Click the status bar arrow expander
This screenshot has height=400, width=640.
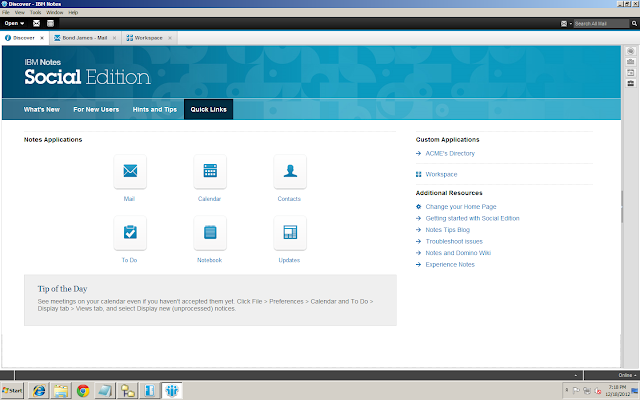(x=576, y=375)
